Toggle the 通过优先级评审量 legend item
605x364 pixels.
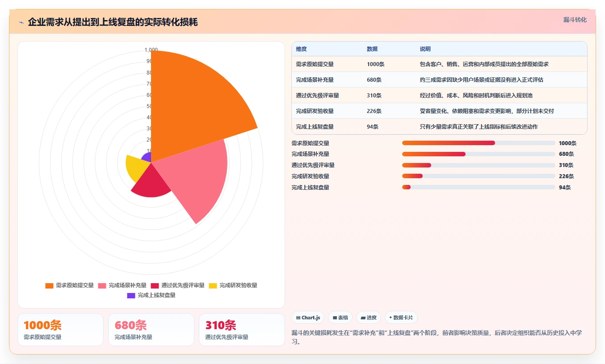point(177,285)
